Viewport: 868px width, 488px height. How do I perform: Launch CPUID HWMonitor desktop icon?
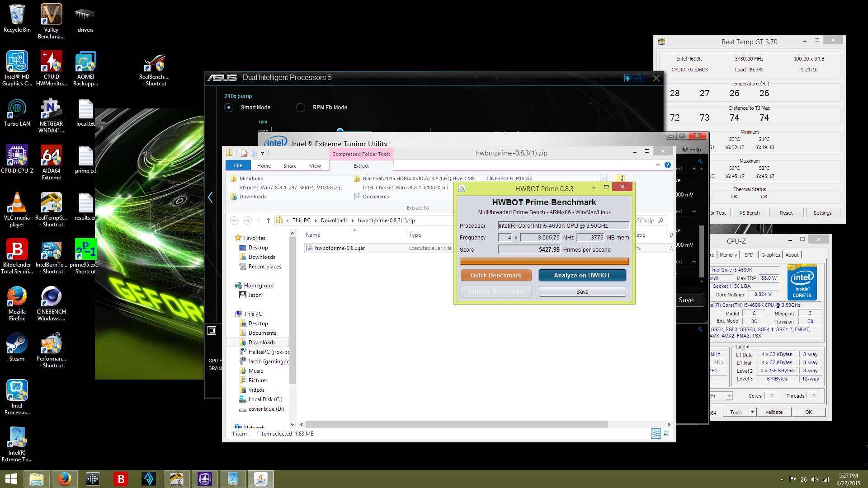(52, 68)
